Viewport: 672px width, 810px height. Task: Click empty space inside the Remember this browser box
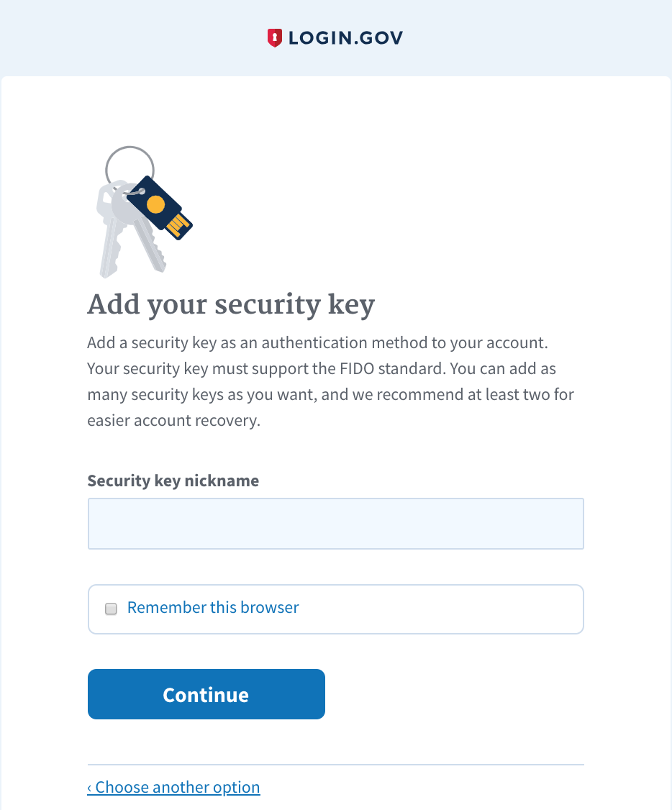[446, 609]
